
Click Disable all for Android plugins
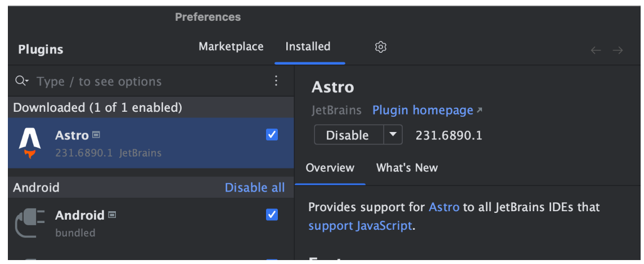(255, 188)
